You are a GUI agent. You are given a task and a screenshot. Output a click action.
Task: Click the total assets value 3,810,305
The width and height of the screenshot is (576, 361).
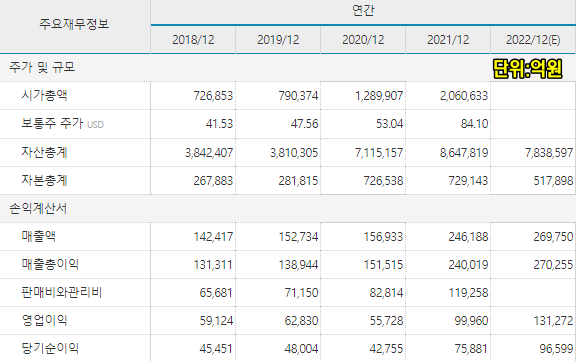[x=294, y=152]
